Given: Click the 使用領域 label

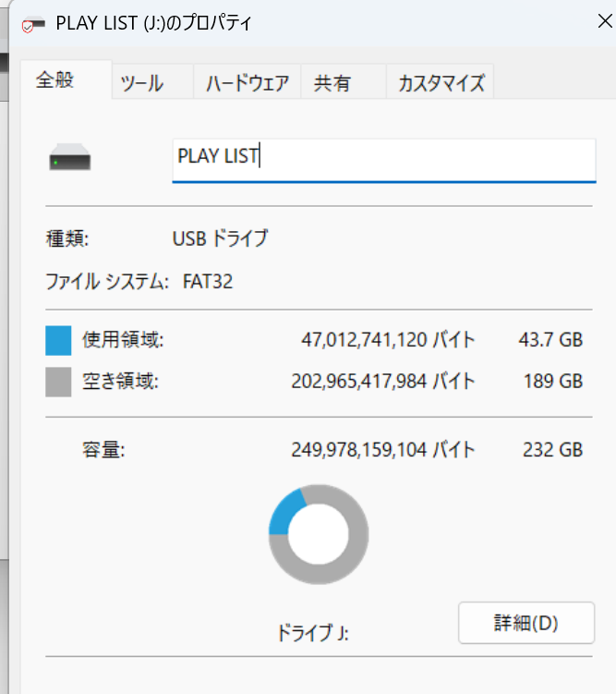Looking at the screenshot, I should click(x=123, y=340).
